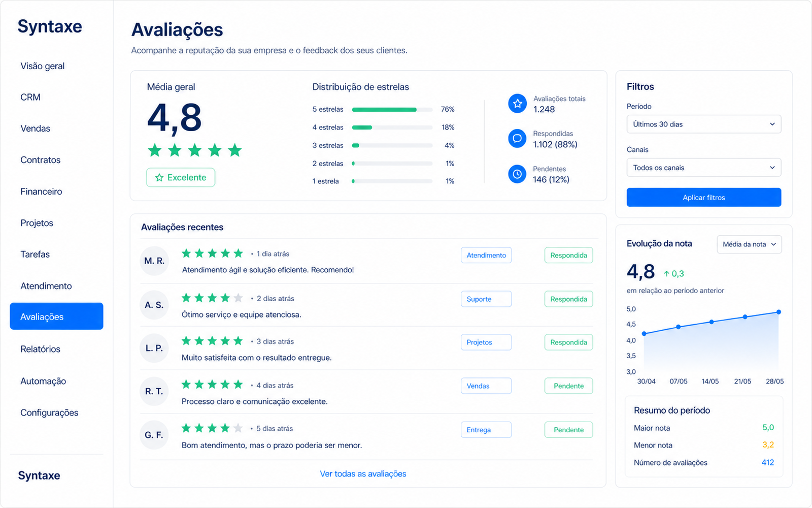The height and width of the screenshot is (508, 812).
Task: Open the Ver todas as avaliações link
Action: point(363,474)
